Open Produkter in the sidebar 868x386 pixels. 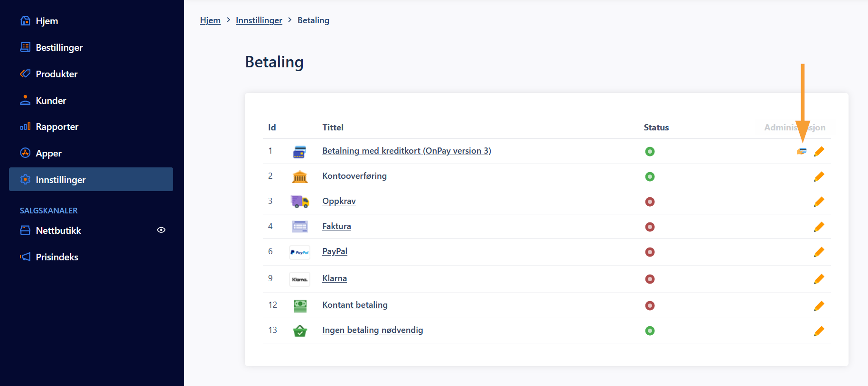click(56, 74)
